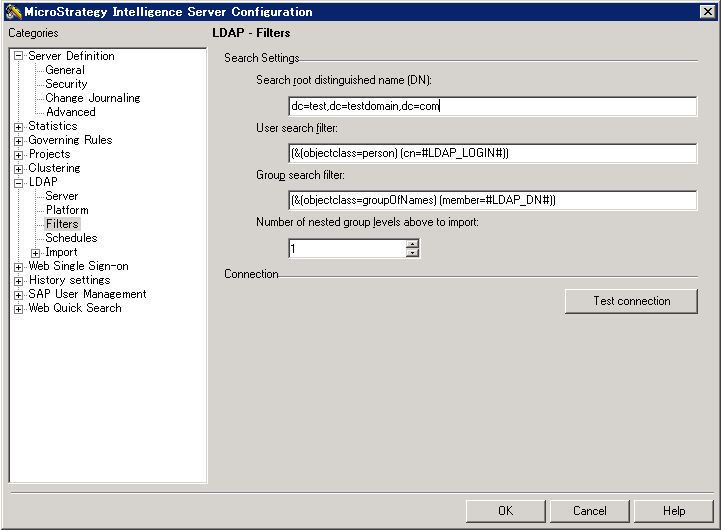Decrease nested group levels with down arrow
721x531 pixels.
tap(412, 253)
